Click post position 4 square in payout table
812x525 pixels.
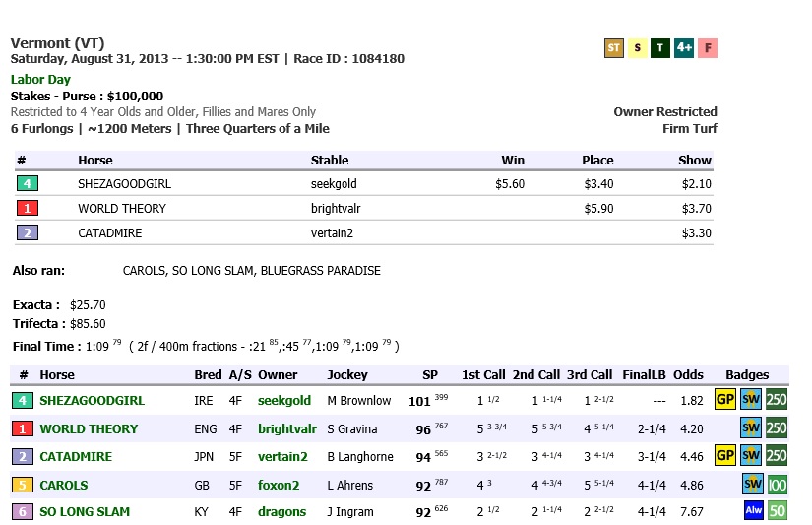coord(29,183)
